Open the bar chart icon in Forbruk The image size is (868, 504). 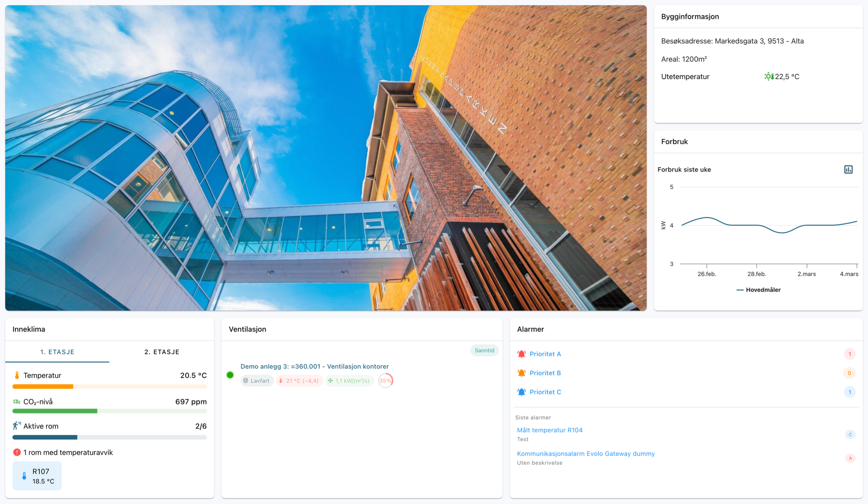coord(848,169)
